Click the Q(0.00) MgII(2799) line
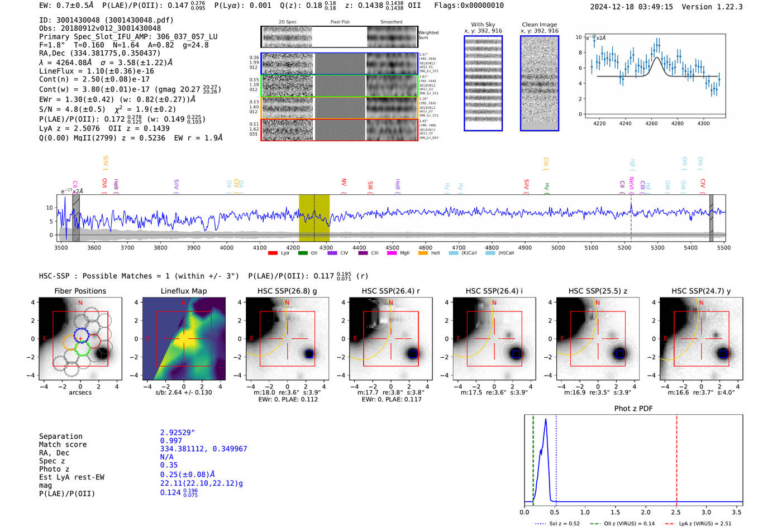The width and height of the screenshot is (782, 532). coord(131,138)
